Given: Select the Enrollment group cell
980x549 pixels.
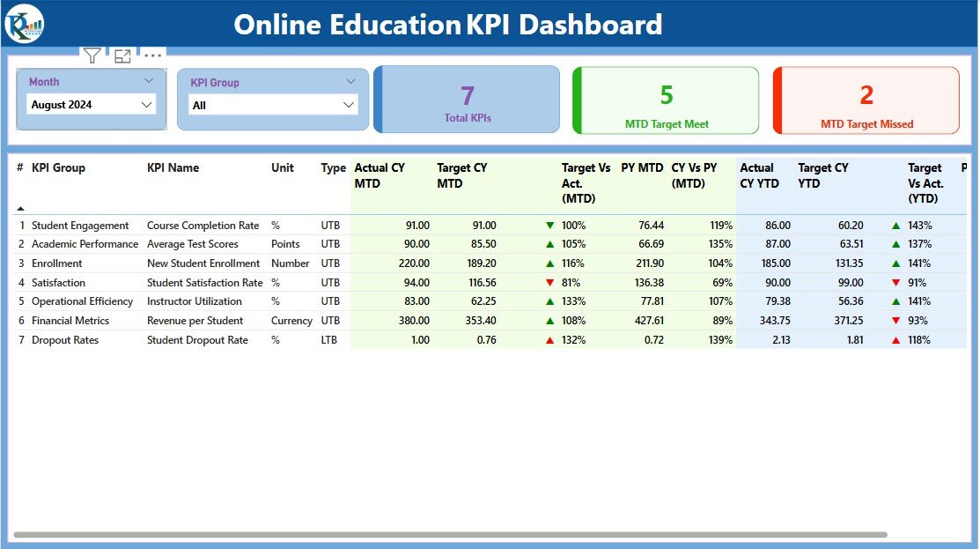Looking at the screenshot, I should 57,263.
